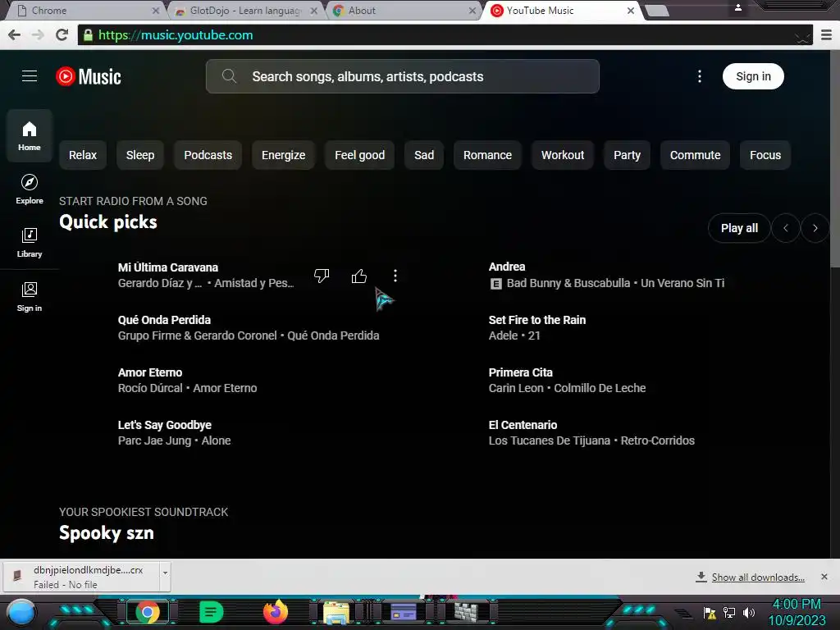Screen dimensions: 840x630
Task: Play Qué Onda Perdida song
Action: 164,320
